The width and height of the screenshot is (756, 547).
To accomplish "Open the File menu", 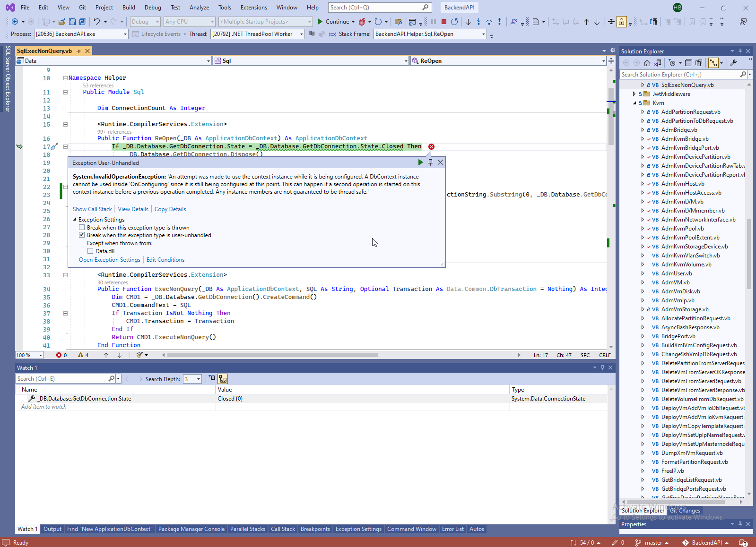I will pos(25,8).
